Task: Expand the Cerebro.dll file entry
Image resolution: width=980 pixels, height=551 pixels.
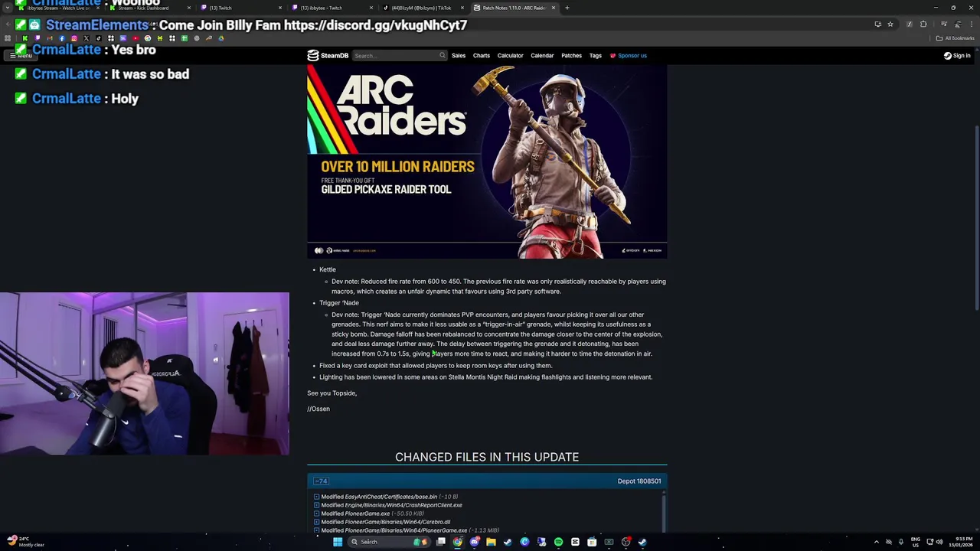Action: coord(316,522)
